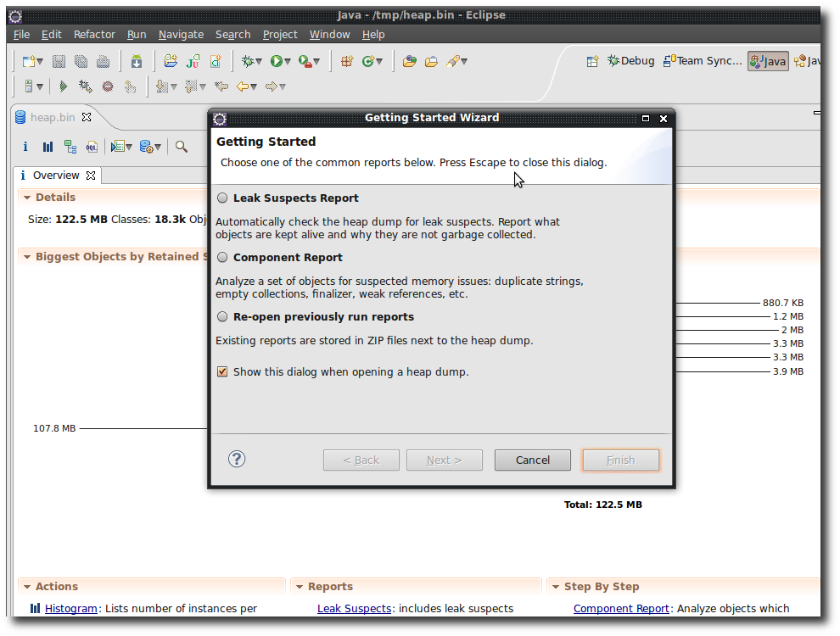Collapse the Details section
Screen dimensions: 840x636
click(27, 198)
